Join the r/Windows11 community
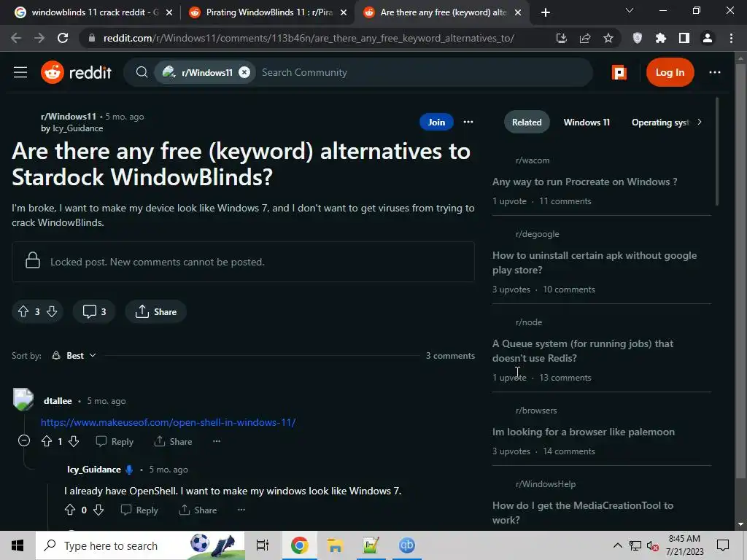Viewport: 747px width, 560px height. point(436,122)
